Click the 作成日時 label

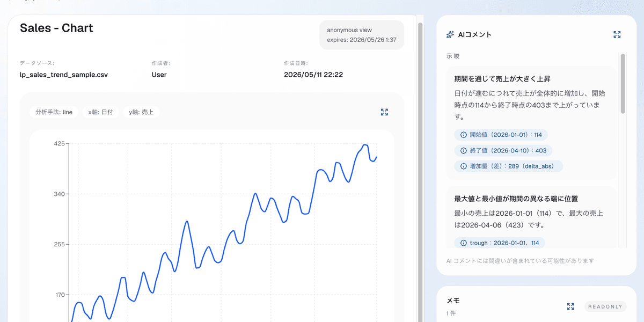[x=295, y=63]
